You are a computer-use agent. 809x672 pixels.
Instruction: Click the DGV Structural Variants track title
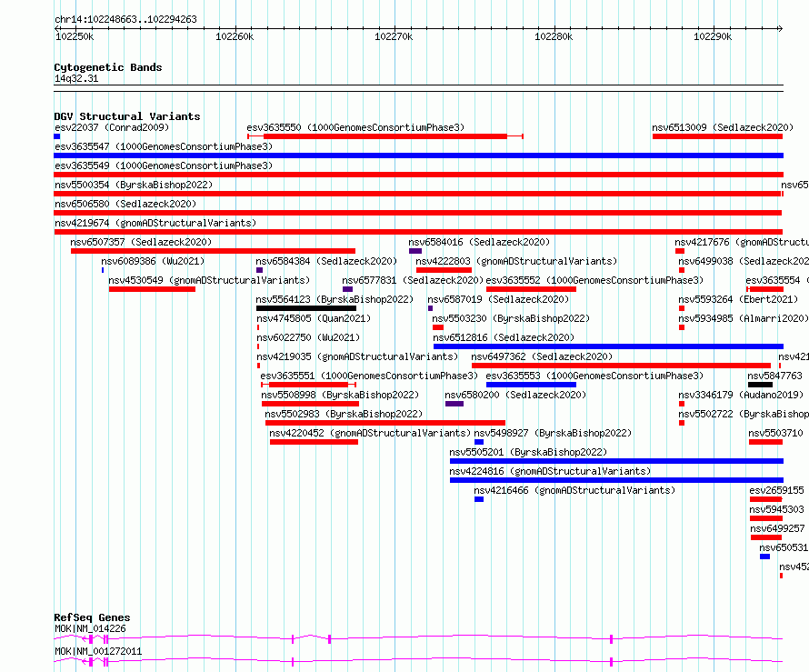(127, 116)
